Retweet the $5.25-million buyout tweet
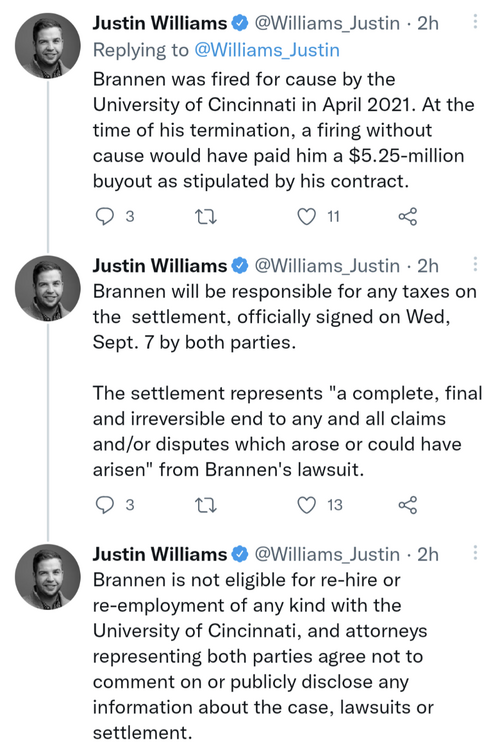The height and width of the screenshot is (750, 500). [206, 217]
